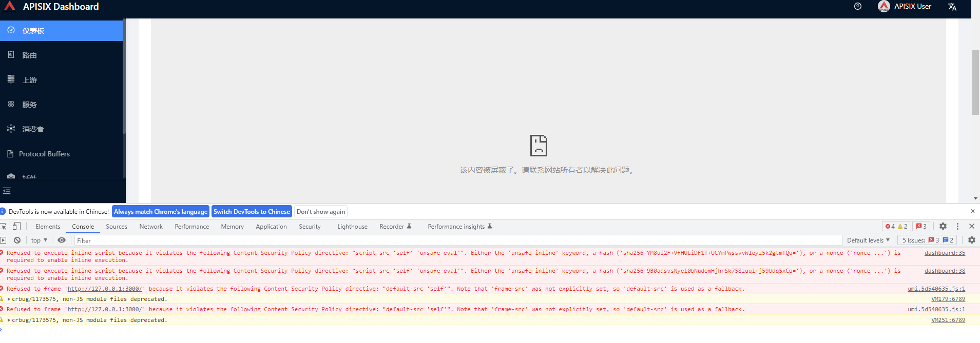Open the VM251:6789 source link
The width and height of the screenshot is (980, 343).
pyautogui.click(x=948, y=320)
